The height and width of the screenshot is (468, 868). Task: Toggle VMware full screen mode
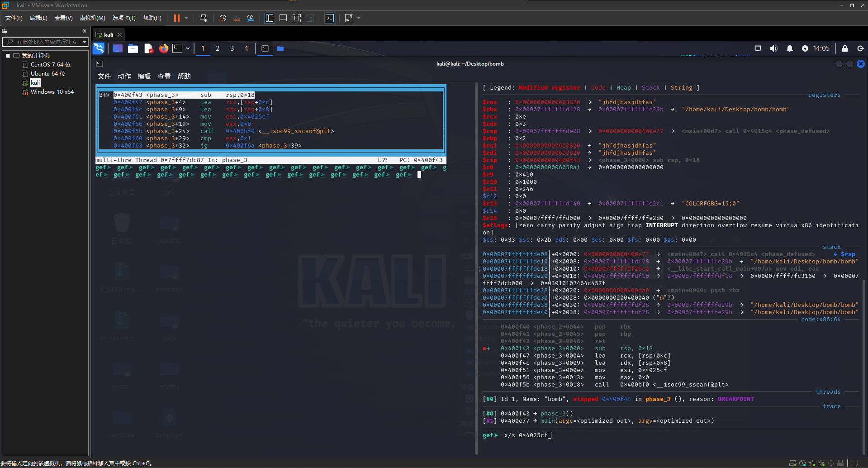(297, 18)
